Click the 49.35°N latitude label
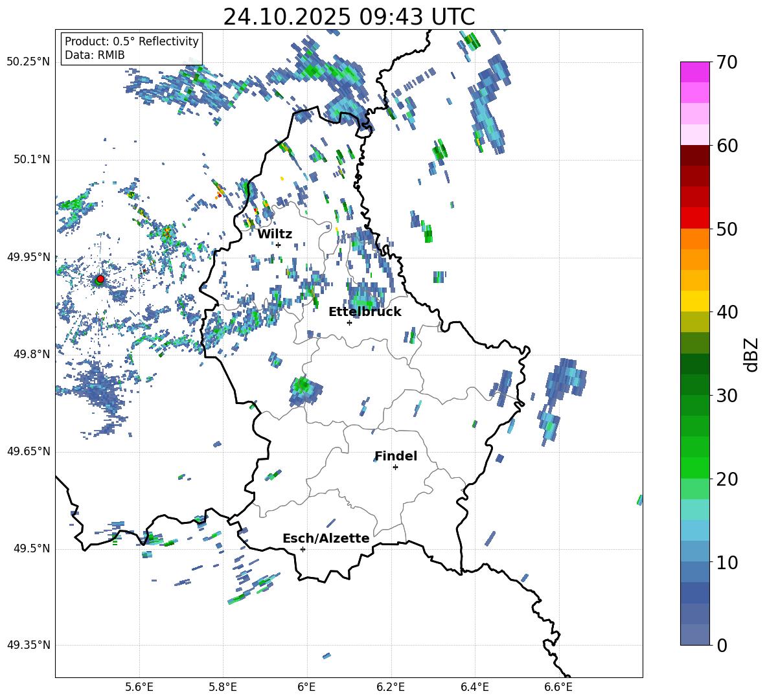Viewport: 767px width, 700px height. pos(29,645)
